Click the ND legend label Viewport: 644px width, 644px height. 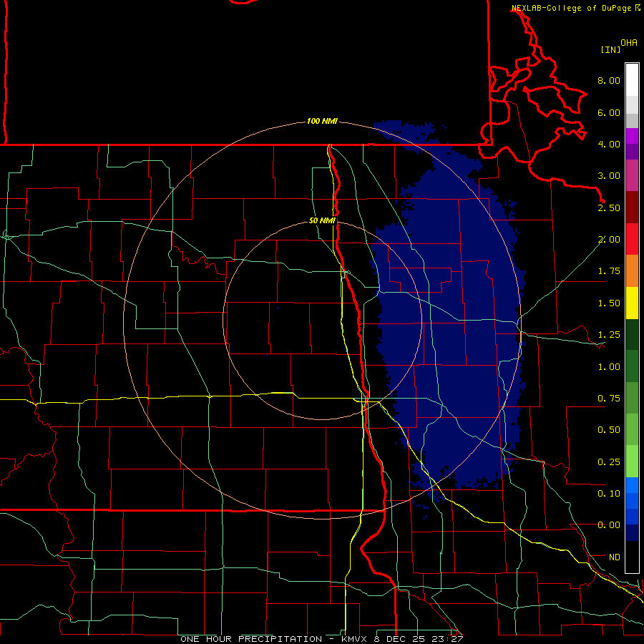coord(615,557)
